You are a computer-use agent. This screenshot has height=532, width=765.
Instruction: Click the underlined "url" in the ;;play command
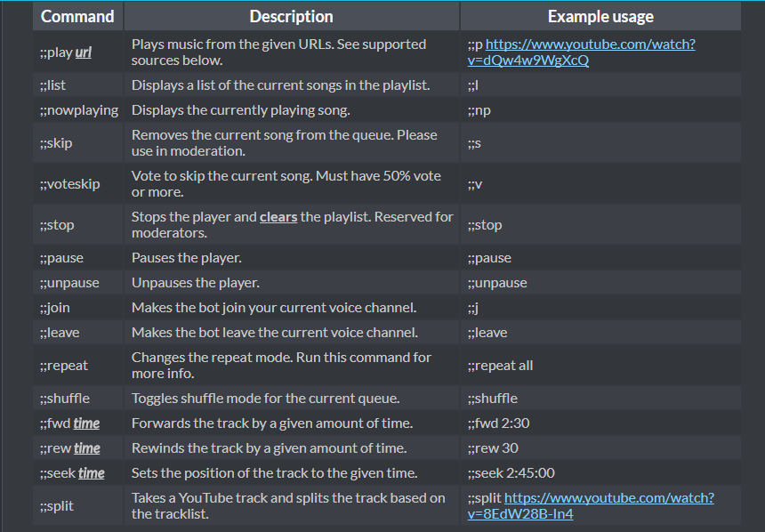[x=83, y=52]
